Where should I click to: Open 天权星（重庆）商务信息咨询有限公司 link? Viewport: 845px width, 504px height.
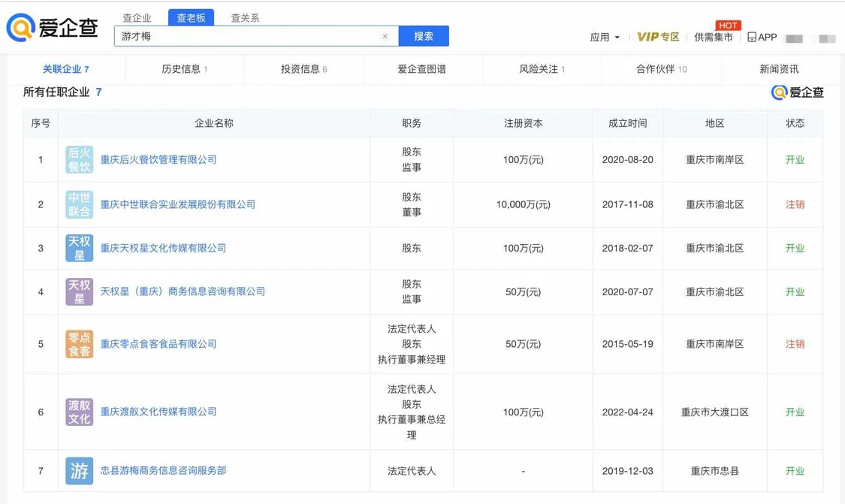[x=183, y=291]
